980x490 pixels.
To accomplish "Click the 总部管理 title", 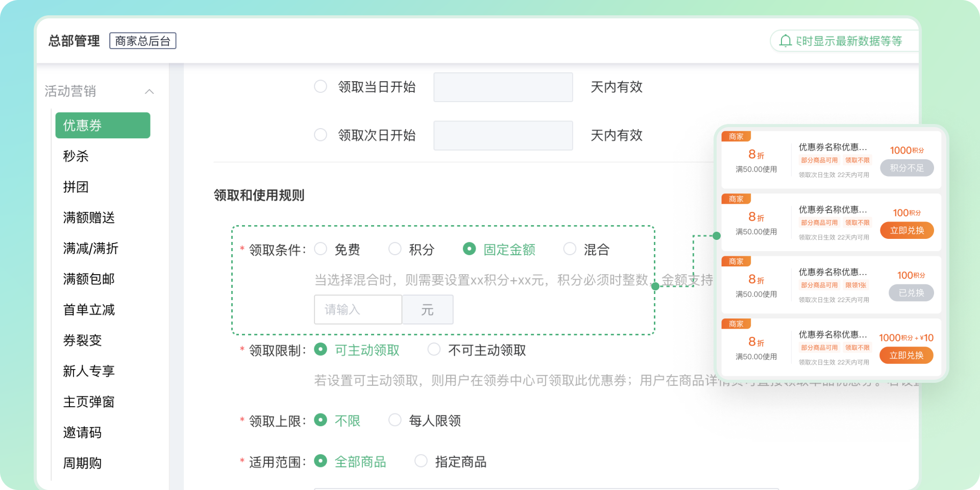I will click(x=74, y=41).
